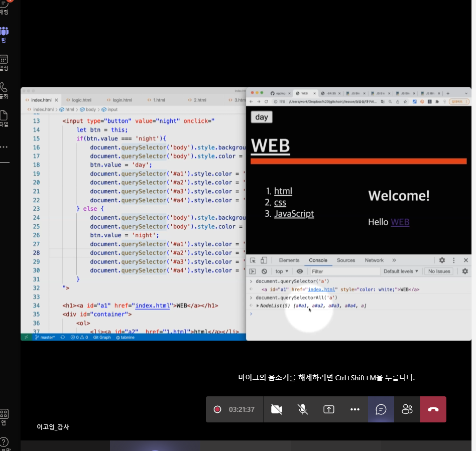Image resolution: width=476 pixels, height=451 pixels.
Task: Show more DevTools tabs with the chevron
Action: (x=394, y=260)
